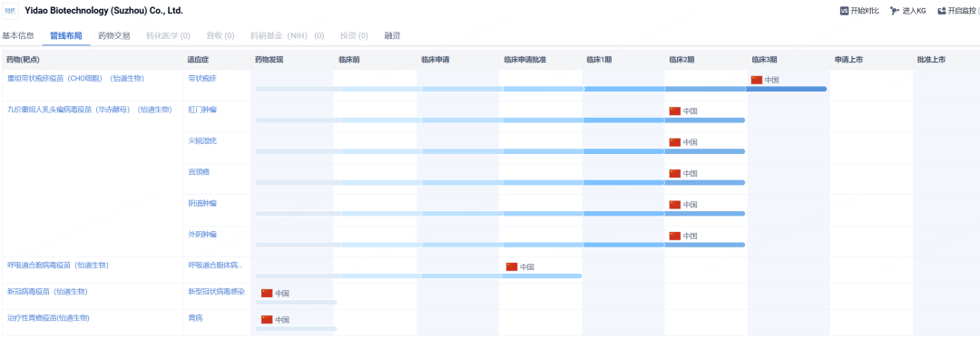Open the 营收 (0) tab
This screenshot has height=338, width=980.
tap(220, 35)
